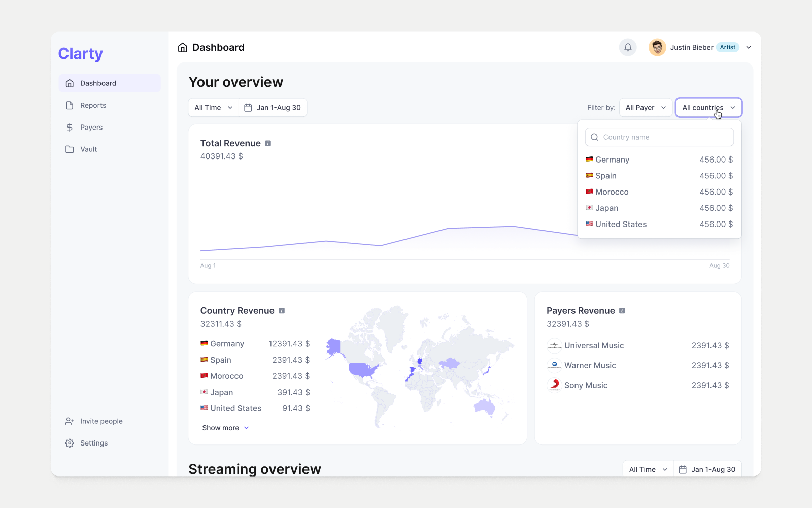Click the Warner Music logo icon
The image size is (812, 508).
click(x=554, y=366)
